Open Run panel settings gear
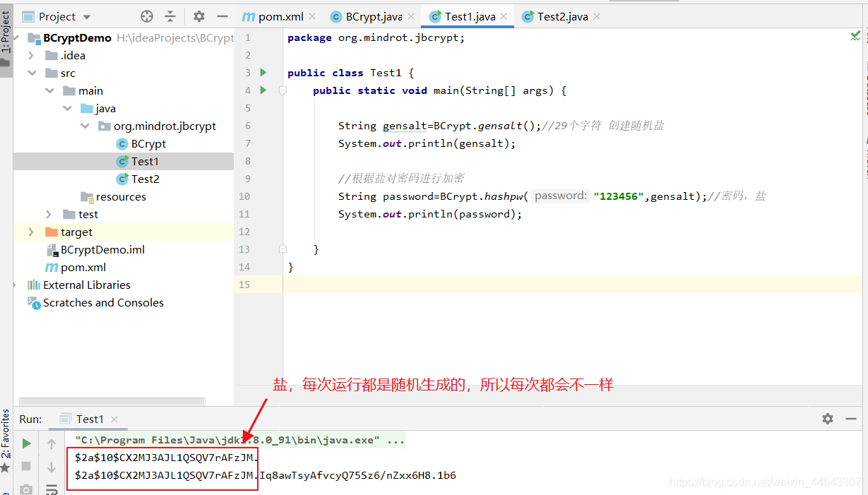 828,419
